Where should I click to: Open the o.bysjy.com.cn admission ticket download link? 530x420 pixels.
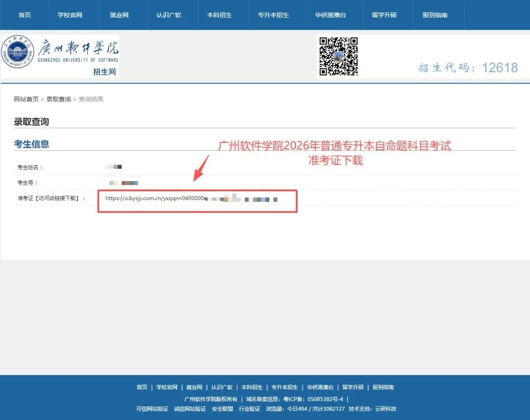(x=191, y=199)
